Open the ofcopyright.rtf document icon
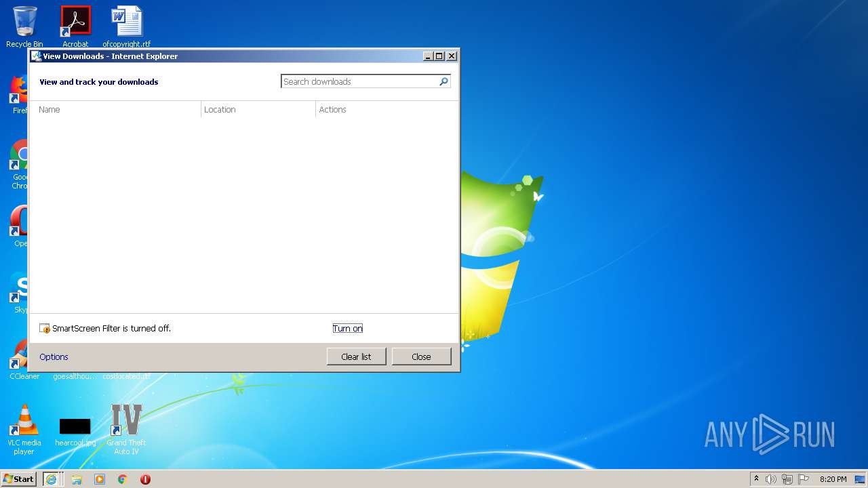Viewport: 868px width, 488px height. pos(127,26)
